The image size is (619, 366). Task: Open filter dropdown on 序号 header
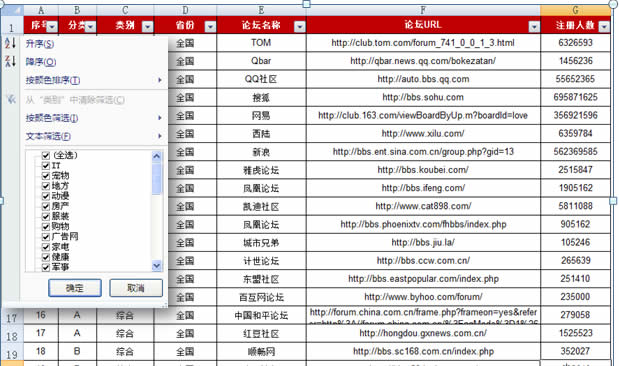(x=52, y=26)
